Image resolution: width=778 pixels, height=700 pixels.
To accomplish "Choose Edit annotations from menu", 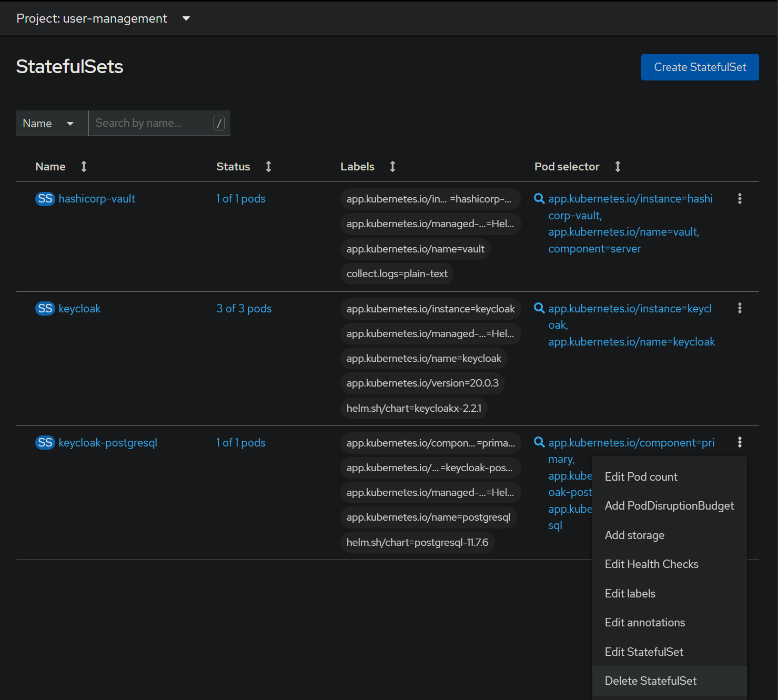I will [670, 623].
